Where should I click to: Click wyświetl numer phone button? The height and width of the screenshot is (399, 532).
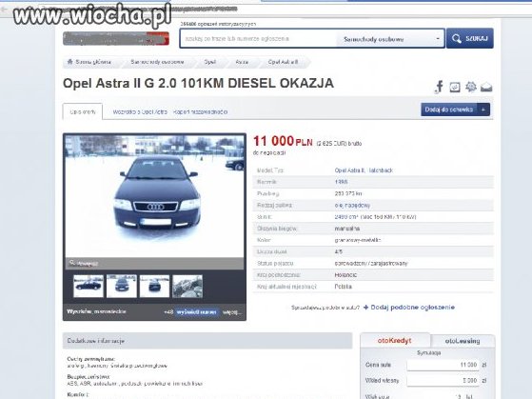click(x=197, y=311)
